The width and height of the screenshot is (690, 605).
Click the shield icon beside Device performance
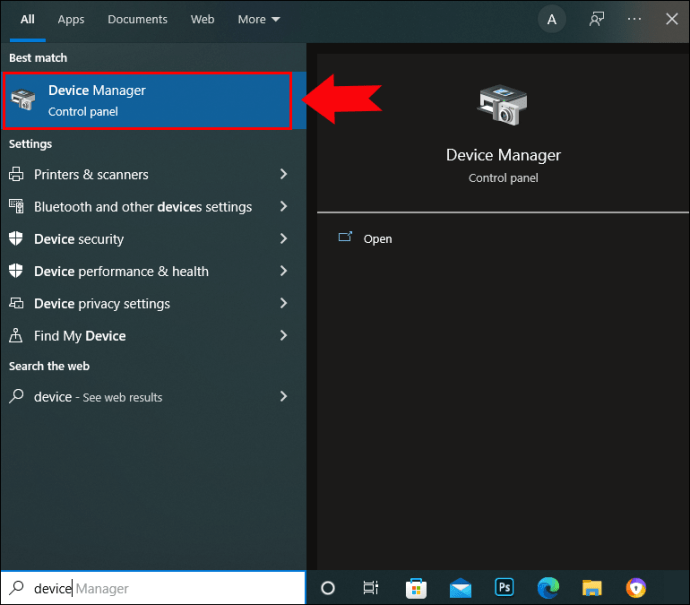(x=16, y=271)
